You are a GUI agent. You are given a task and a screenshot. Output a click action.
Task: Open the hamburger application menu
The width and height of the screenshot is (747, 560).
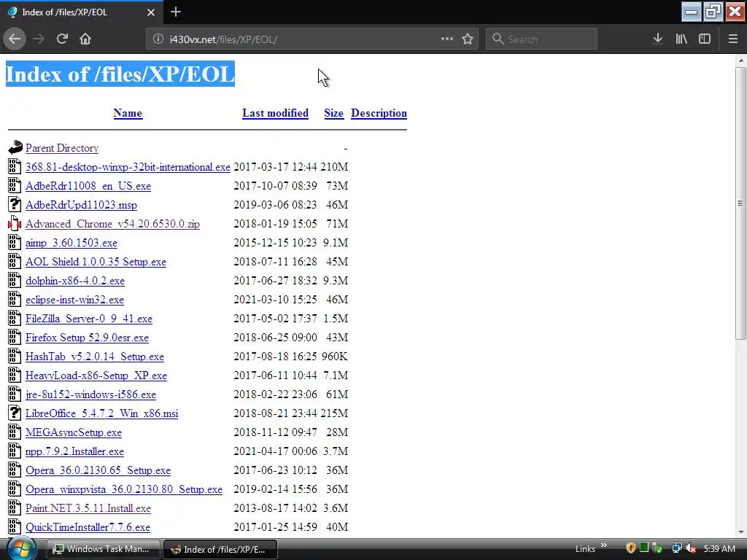tap(732, 39)
